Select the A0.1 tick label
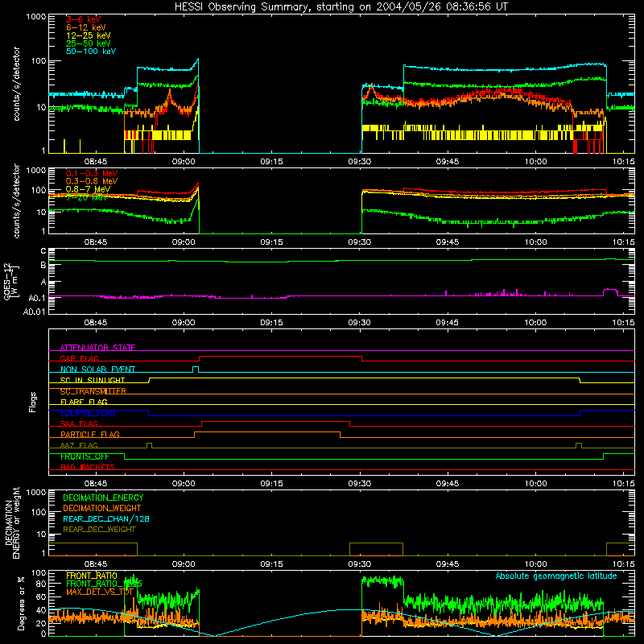Screen dimensions: 644x644 [x=37, y=298]
